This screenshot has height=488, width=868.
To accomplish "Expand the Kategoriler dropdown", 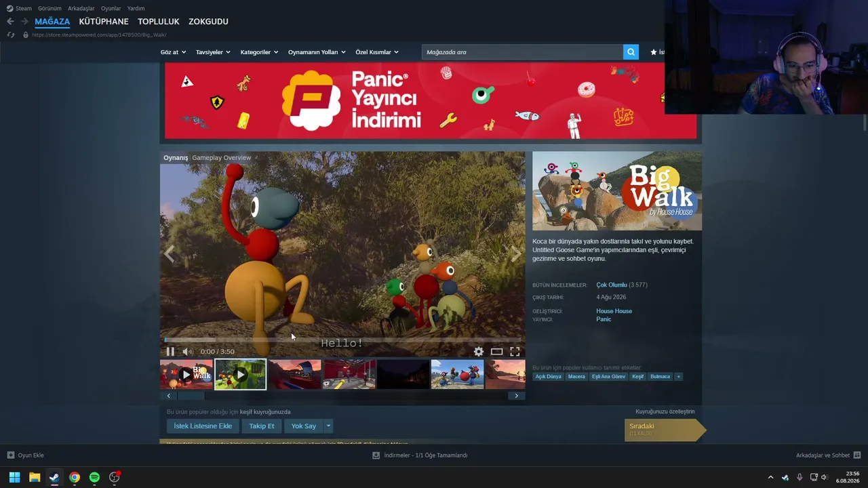I will [259, 52].
